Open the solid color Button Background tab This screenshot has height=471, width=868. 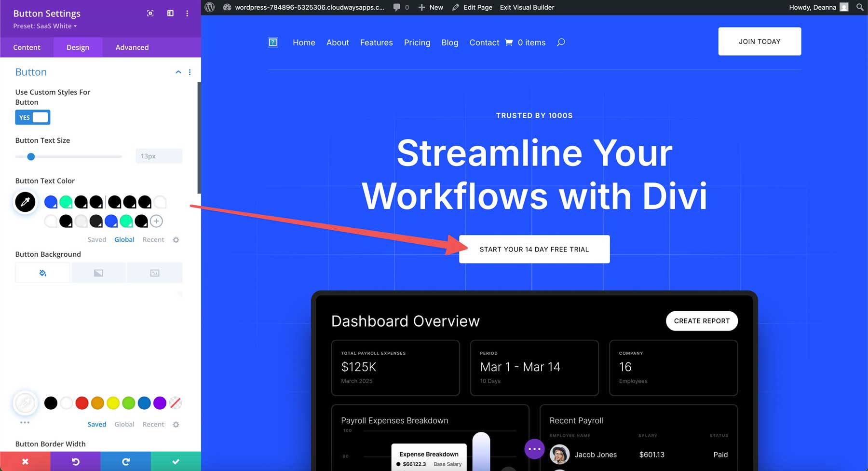click(x=42, y=272)
